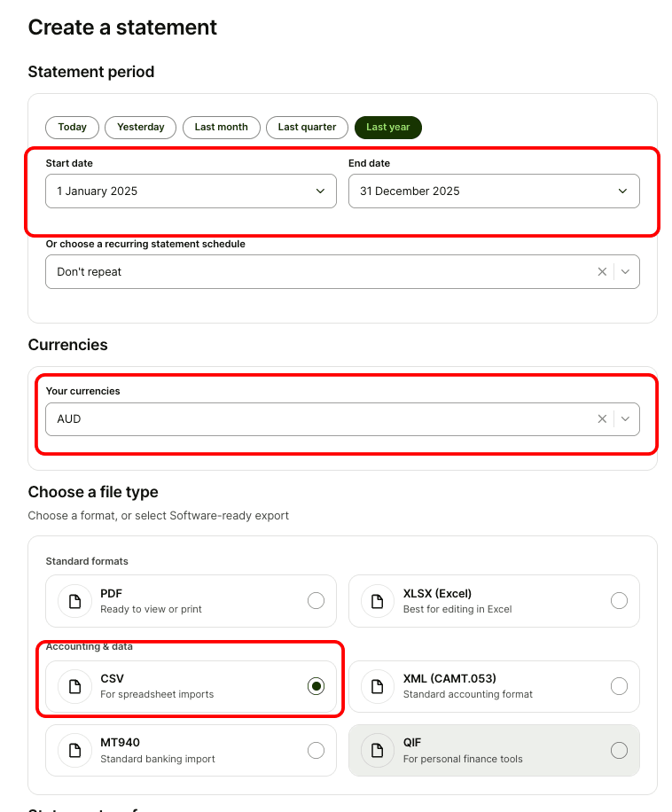Click the CSV file icon

(x=75, y=687)
